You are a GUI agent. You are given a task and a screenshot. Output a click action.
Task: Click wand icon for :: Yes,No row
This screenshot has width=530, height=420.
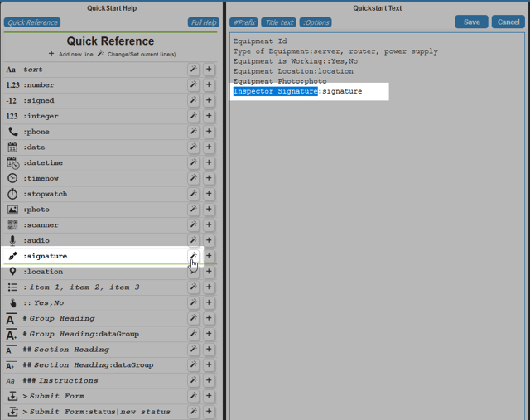pyautogui.click(x=194, y=302)
